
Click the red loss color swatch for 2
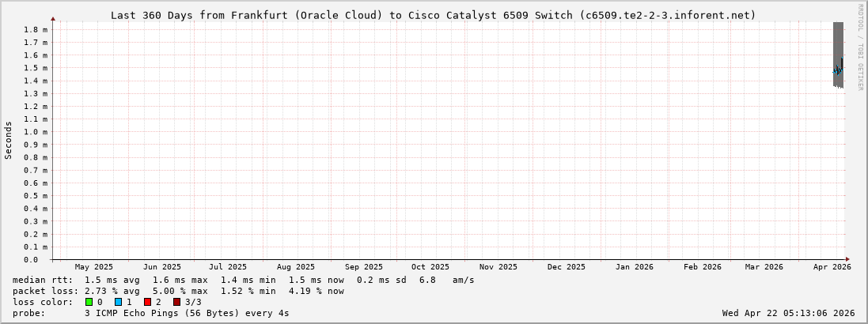[x=147, y=302]
